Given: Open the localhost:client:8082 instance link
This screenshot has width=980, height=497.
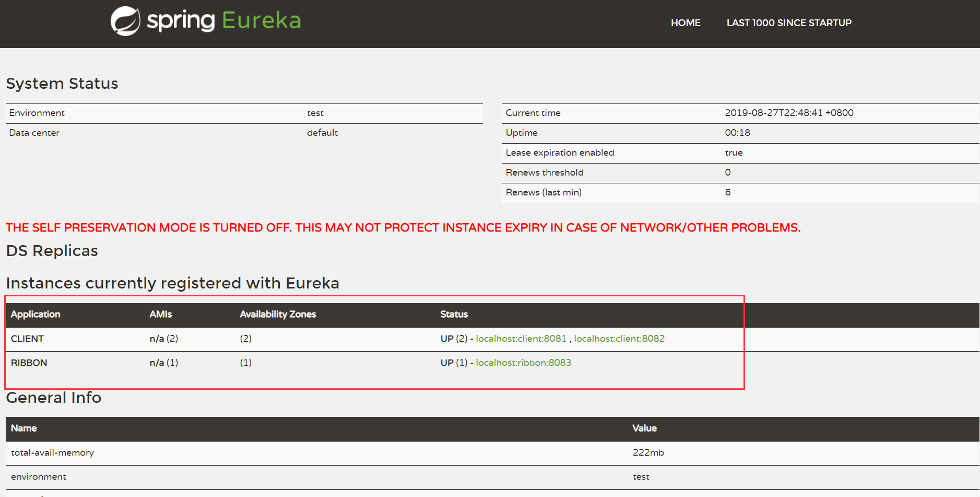Looking at the screenshot, I should (619, 339).
